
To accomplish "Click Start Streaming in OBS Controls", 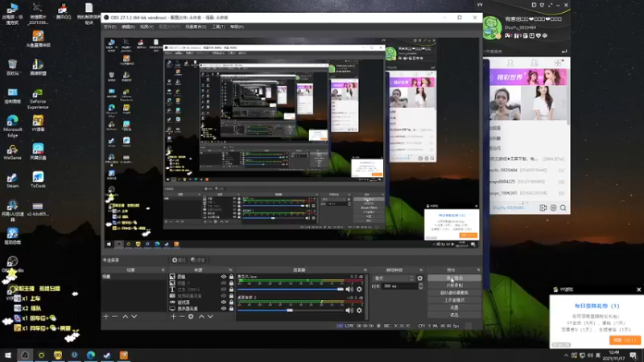I will (x=454, y=278).
